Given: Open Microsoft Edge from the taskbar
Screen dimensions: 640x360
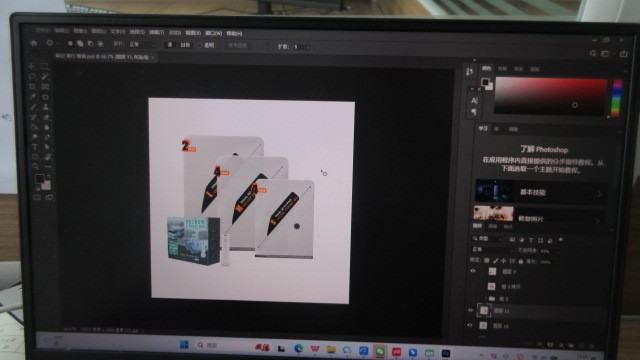Looking at the screenshot, I should (298, 349).
